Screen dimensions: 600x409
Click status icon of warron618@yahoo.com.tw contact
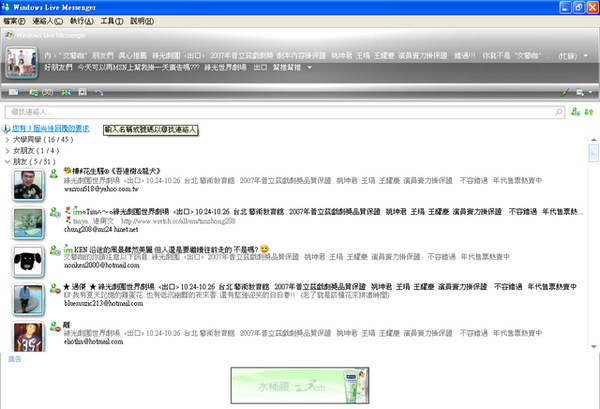click(54, 173)
